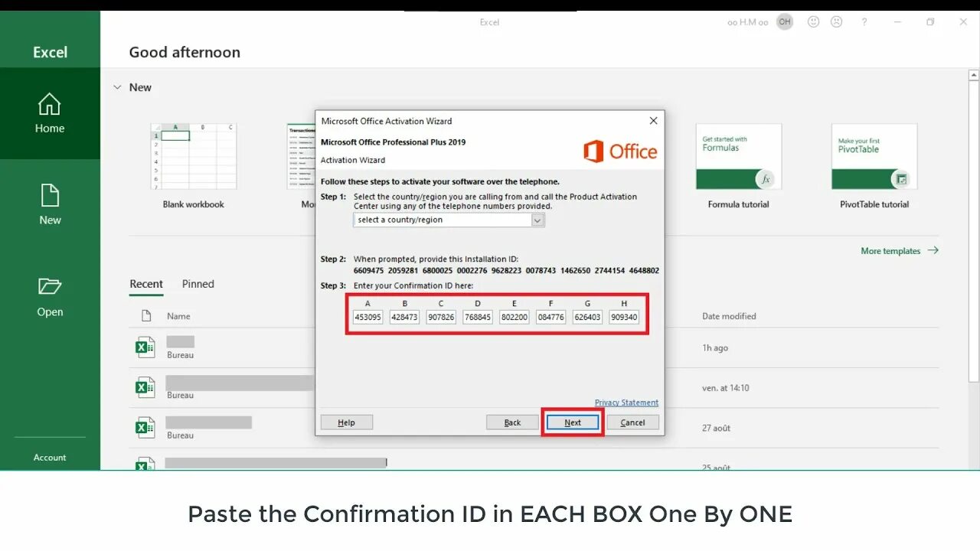Click the More templates link

(x=900, y=251)
